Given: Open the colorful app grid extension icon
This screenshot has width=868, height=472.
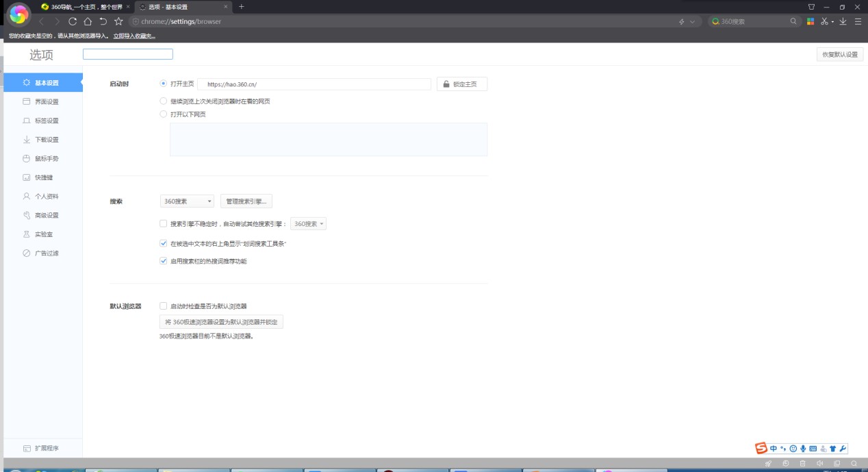Looking at the screenshot, I should coord(811,21).
